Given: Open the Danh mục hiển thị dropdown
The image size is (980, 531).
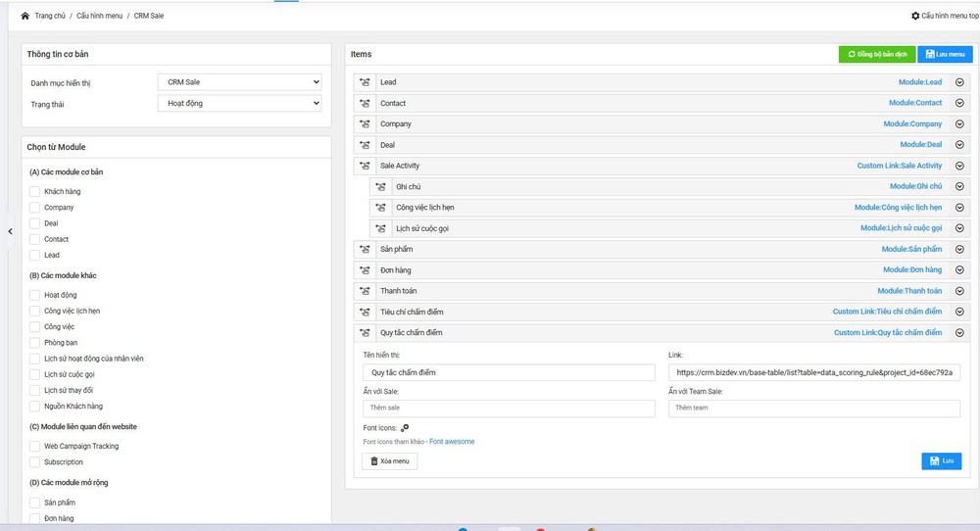Looking at the screenshot, I should pos(239,82).
